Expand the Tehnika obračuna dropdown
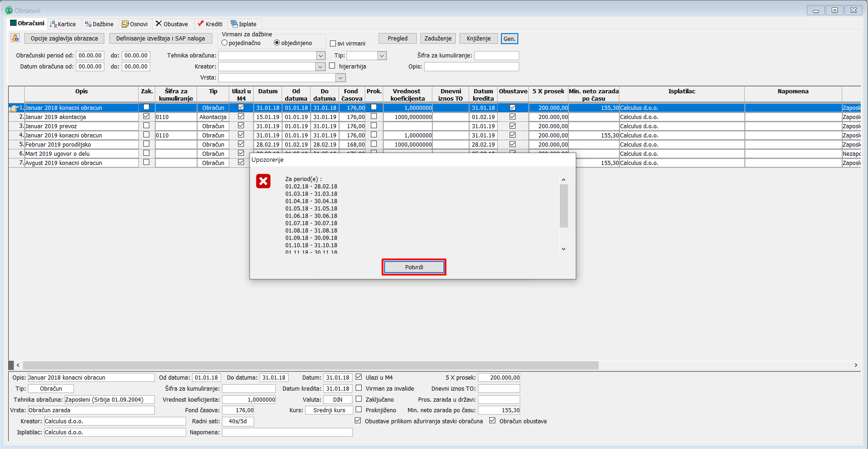Image resolution: width=868 pixels, height=449 pixels. (321, 56)
